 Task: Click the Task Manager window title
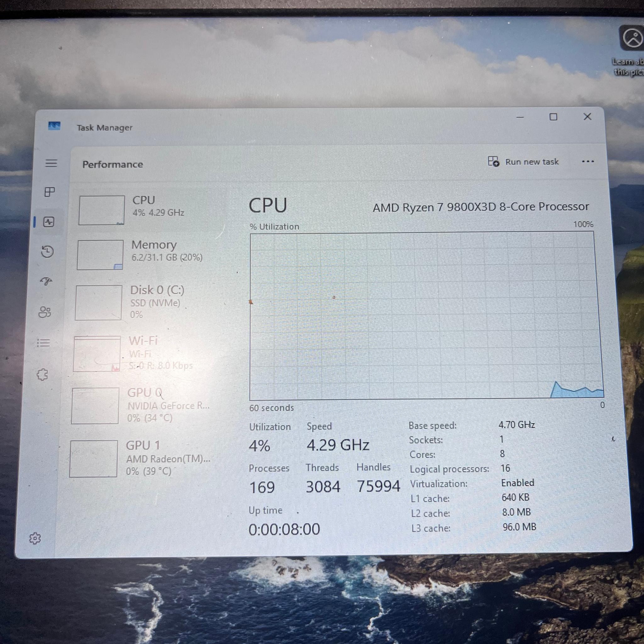click(x=105, y=128)
